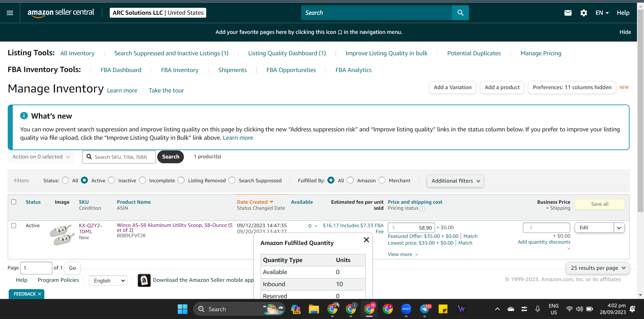This screenshot has width=644, height=319.
Task: Select the Active status radio button
Action: click(85, 180)
